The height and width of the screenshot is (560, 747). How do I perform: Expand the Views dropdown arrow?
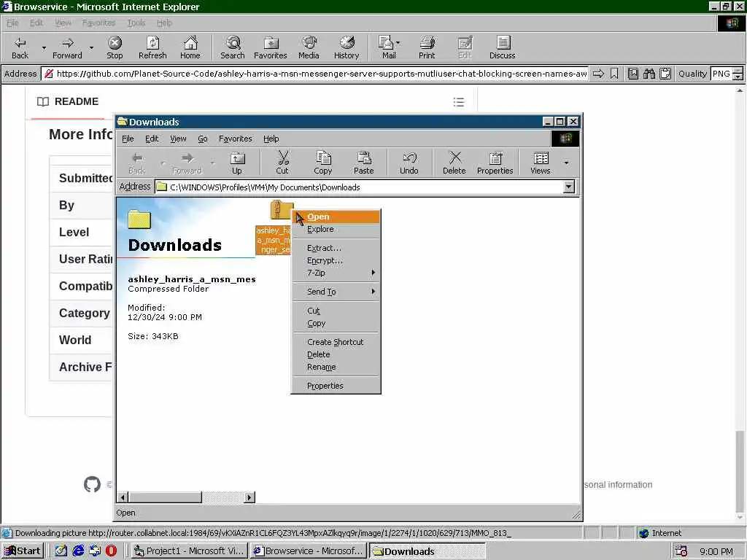[x=566, y=163]
